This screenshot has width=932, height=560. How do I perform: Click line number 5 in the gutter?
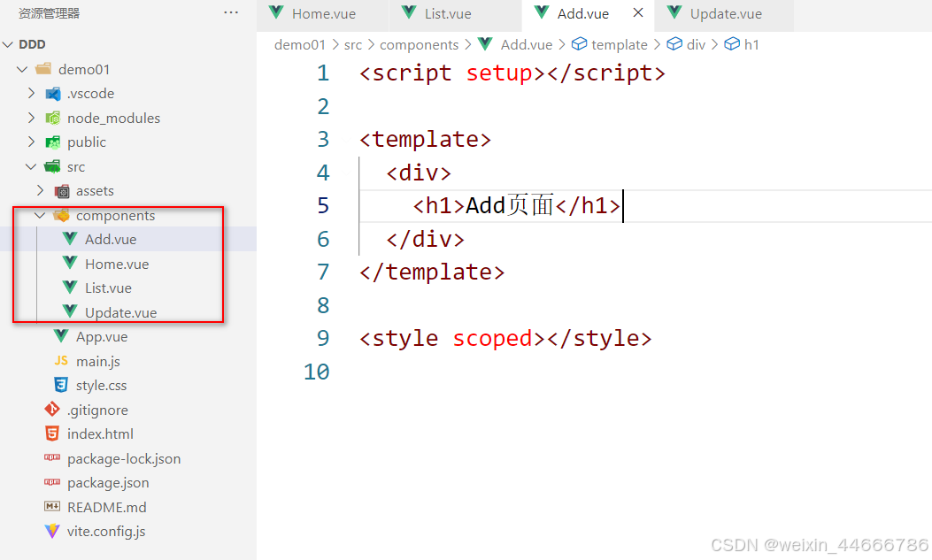click(323, 206)
